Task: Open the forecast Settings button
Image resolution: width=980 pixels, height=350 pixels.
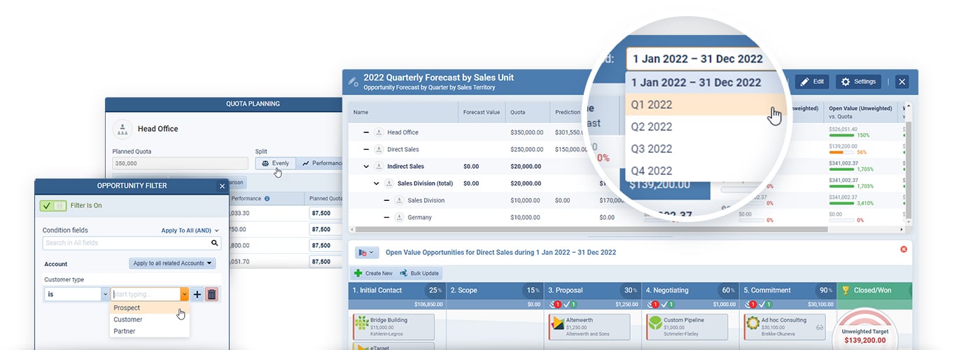Action: pos(859,81)
